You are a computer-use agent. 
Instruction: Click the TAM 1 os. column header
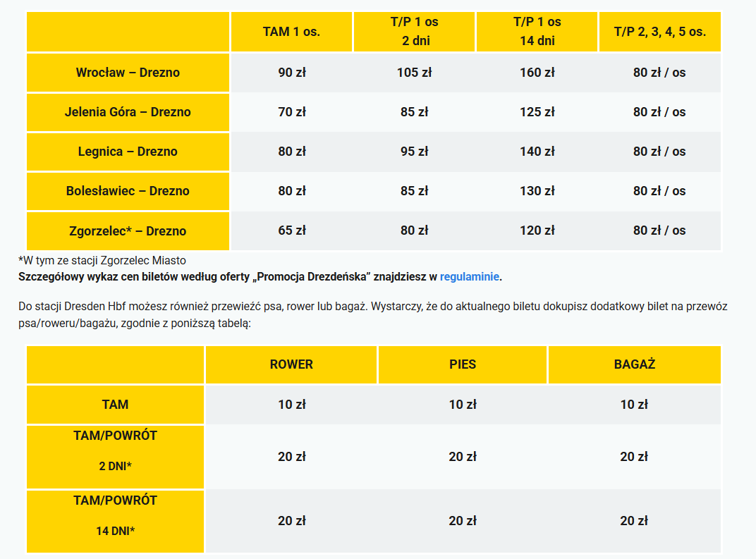click(291, 32)
